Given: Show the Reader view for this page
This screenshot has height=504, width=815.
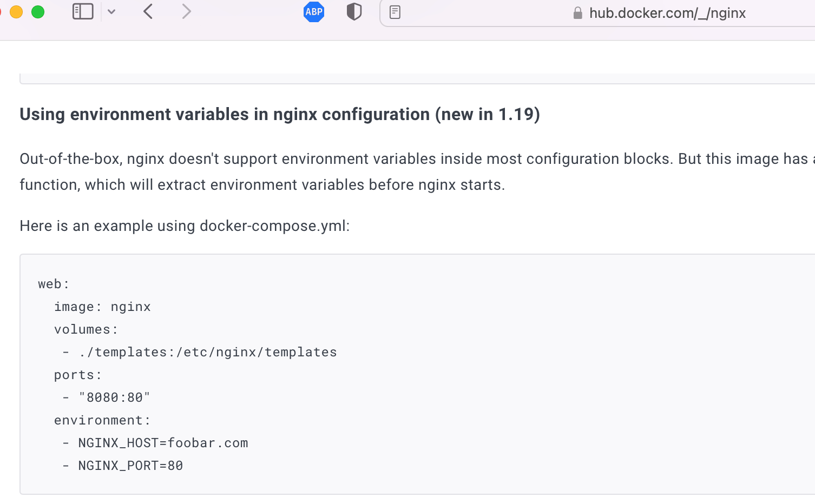Looking at the screenshot, I should pyautogui.click(x=395, y=12).
